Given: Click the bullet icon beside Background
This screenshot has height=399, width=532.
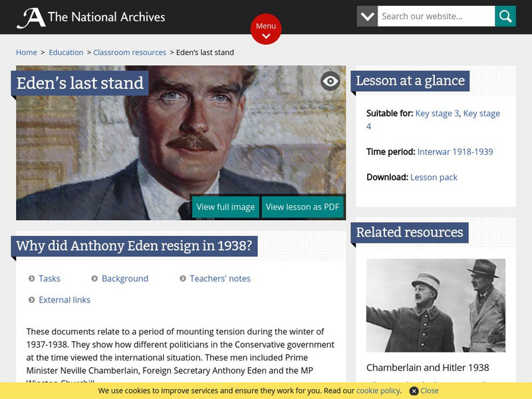Looking at the screenshot, I should pos(94,279).
